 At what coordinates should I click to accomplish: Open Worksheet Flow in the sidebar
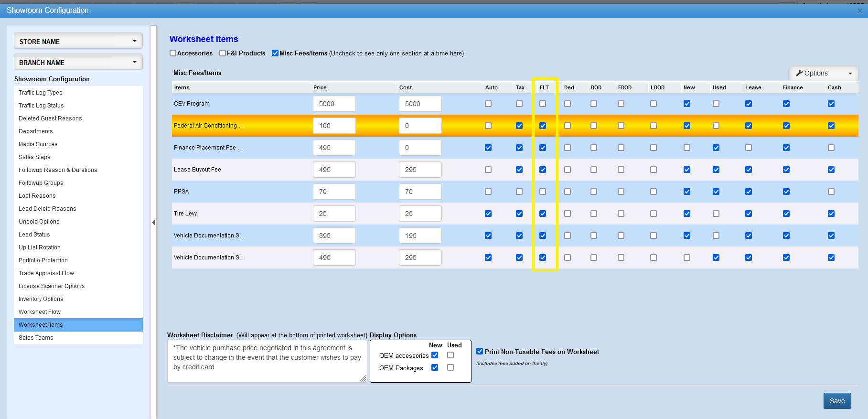40,312
